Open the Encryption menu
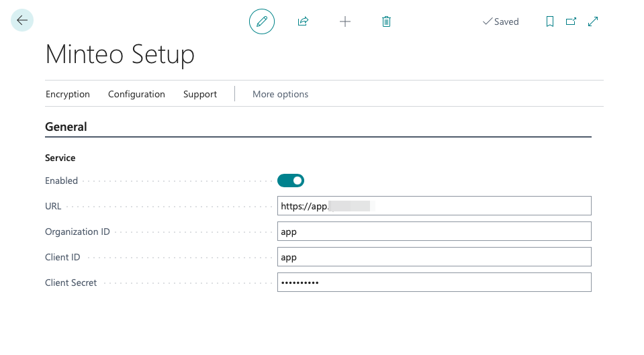 click(x=68, y=94)
